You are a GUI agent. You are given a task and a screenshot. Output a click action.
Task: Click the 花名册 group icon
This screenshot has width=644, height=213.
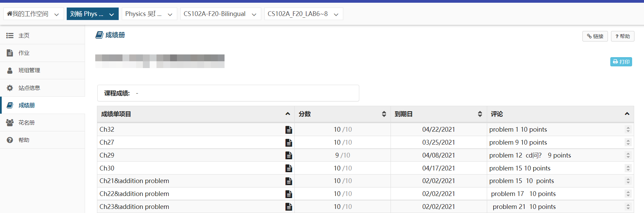pos(10,123)
